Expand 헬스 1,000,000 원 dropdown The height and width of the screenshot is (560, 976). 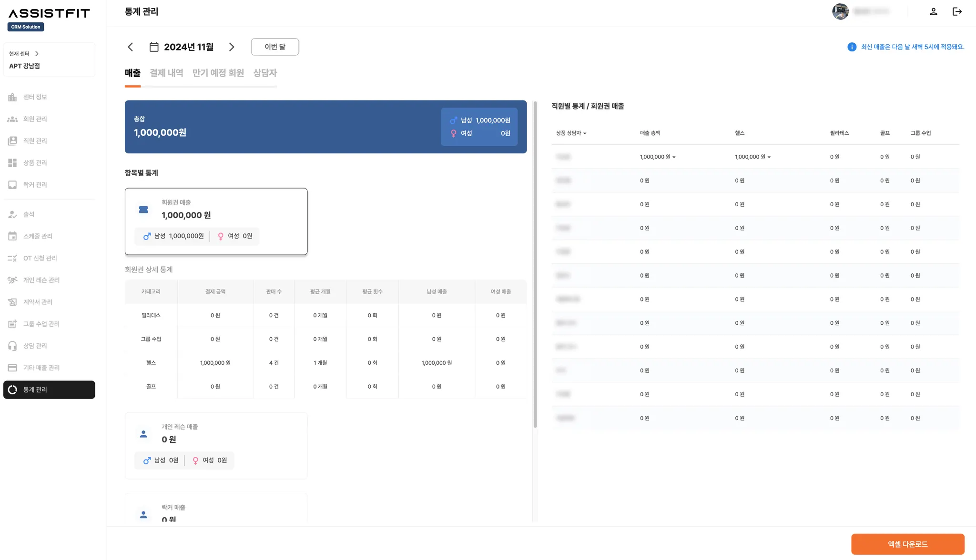click(x=769, y=157)
